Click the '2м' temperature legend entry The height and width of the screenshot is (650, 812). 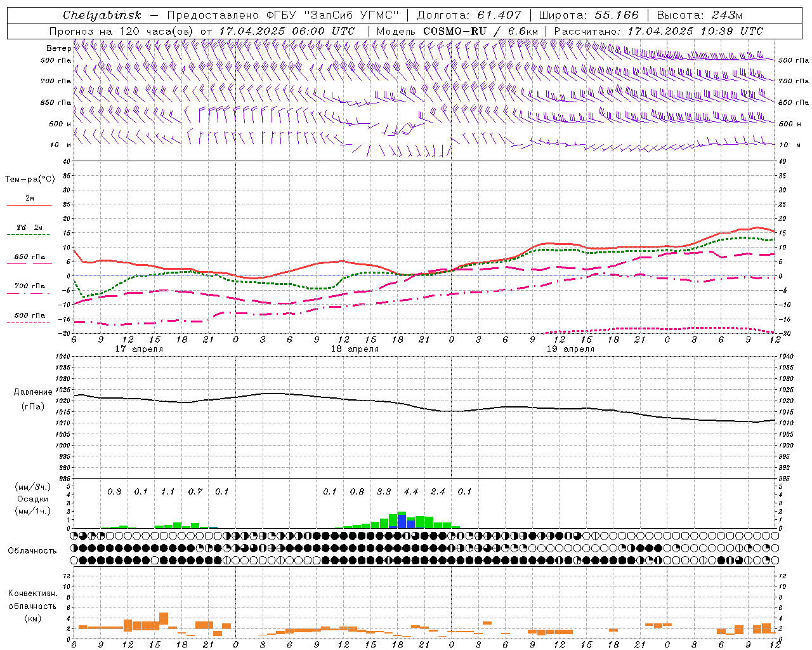(30, 198)
